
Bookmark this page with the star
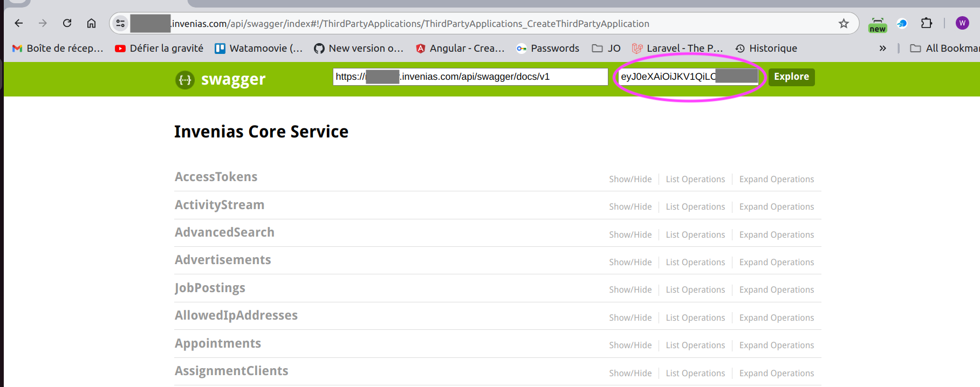pyautogui.click(x=844, y=23)
